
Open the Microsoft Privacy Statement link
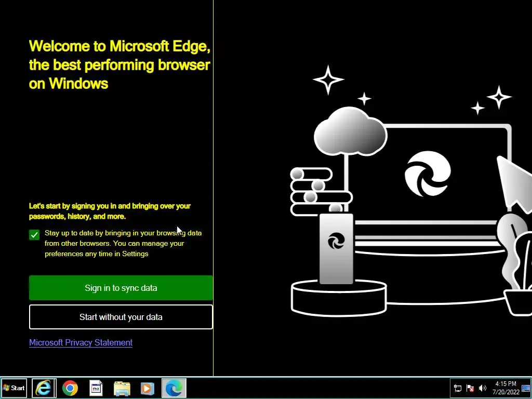pos(81,343)
